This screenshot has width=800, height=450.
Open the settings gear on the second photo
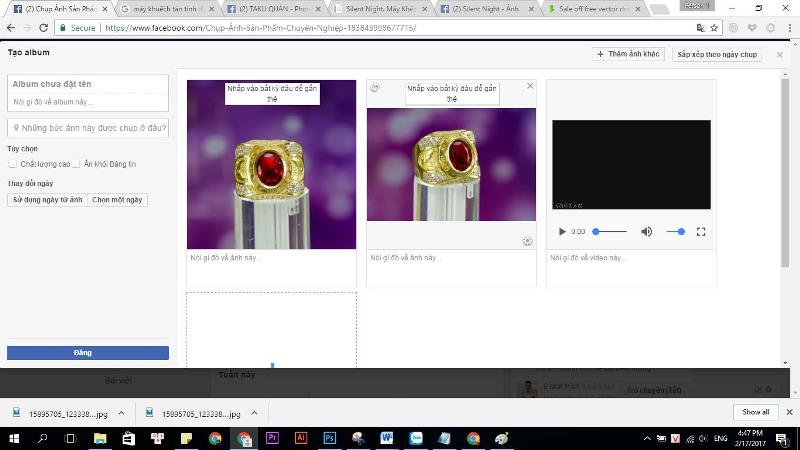click(x=528, y=241)
